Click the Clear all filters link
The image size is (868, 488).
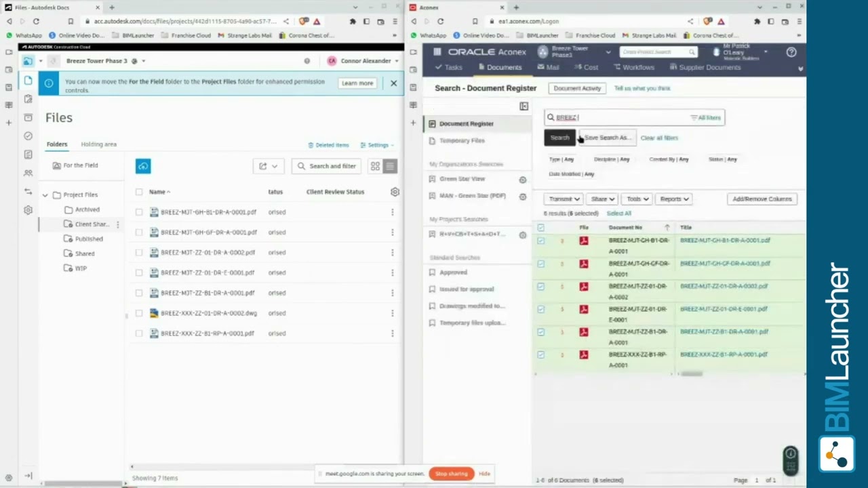[659, 138]
